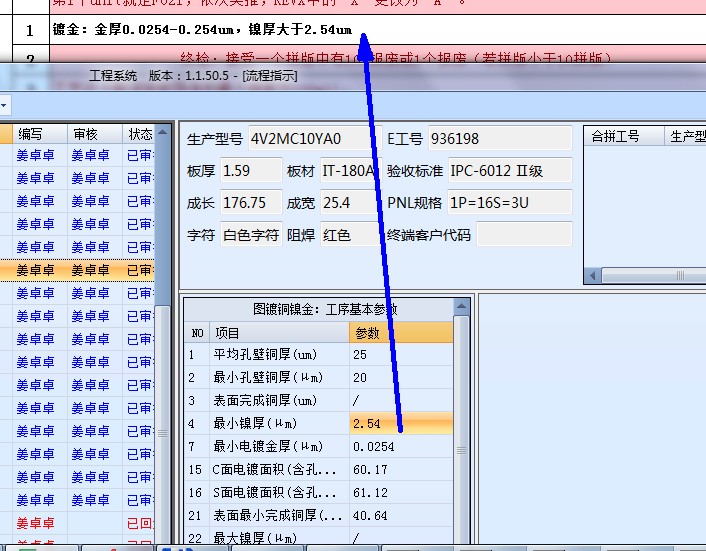Image resolution: width=706 pixels, height=551 pixels.
Task: Click spreadsheet cell 镀金: 金厚0.0254-0.254um
Action: point(377,30)
